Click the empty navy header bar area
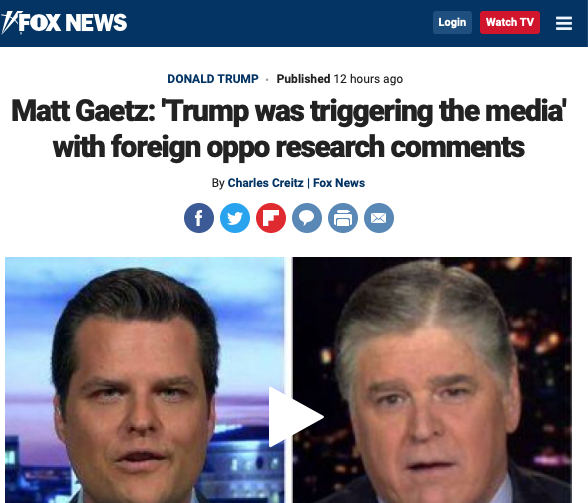This screenshot has width=588, height=503. pos(279,23)
